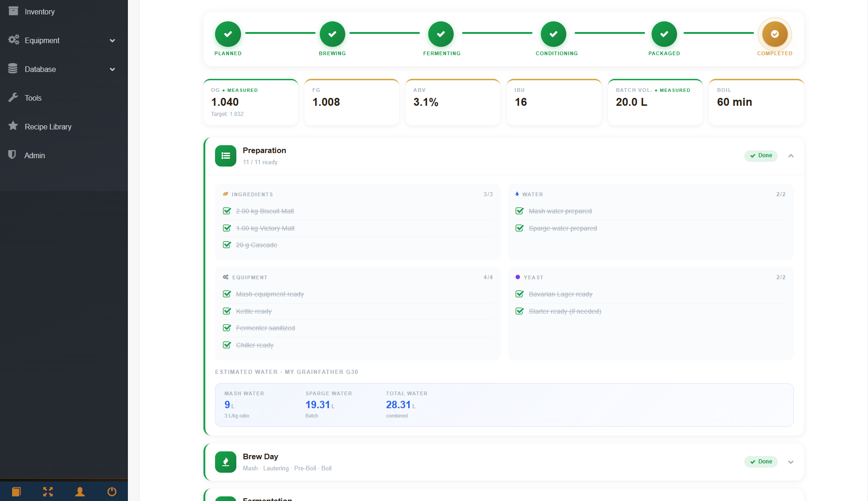Image resolution: width=868 pixels, height=501 pixels.
Task: Click the Admin shield icon
Action: 13,154
